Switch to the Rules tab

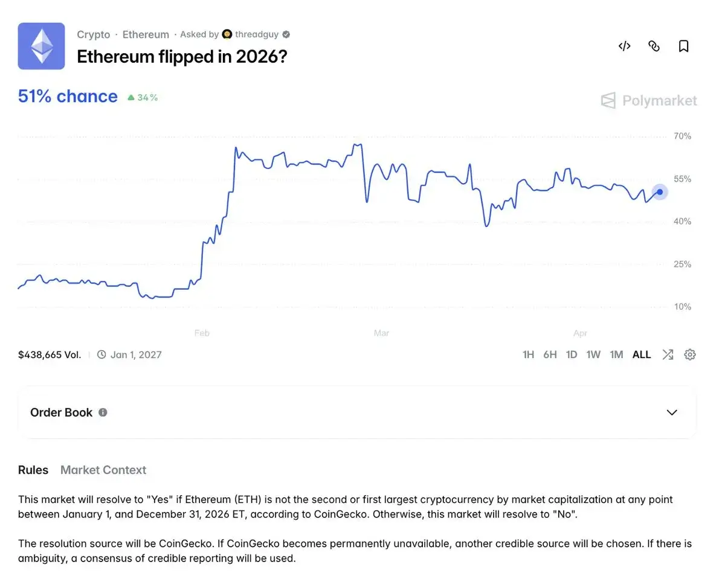click(x=33, y=470)
